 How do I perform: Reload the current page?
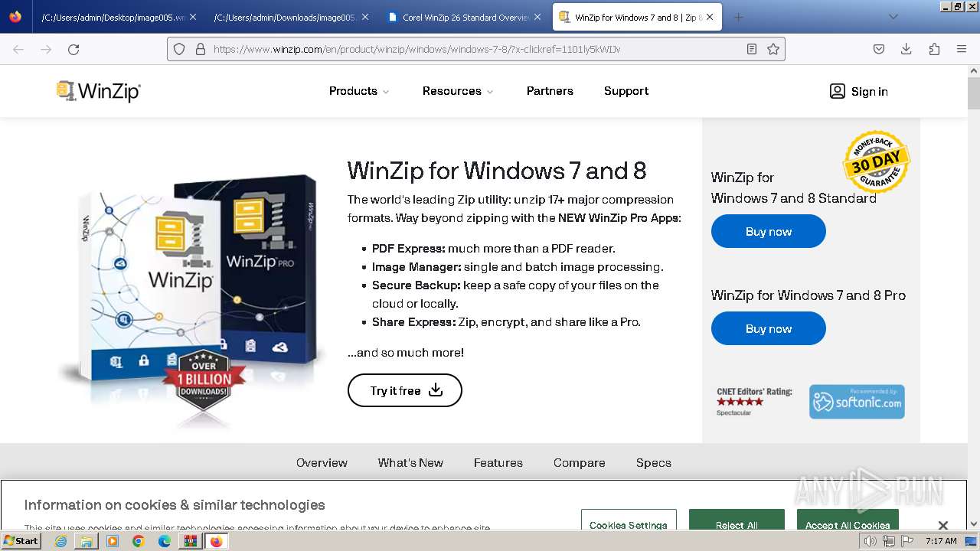pyautogui.click(x=73, y=49)
